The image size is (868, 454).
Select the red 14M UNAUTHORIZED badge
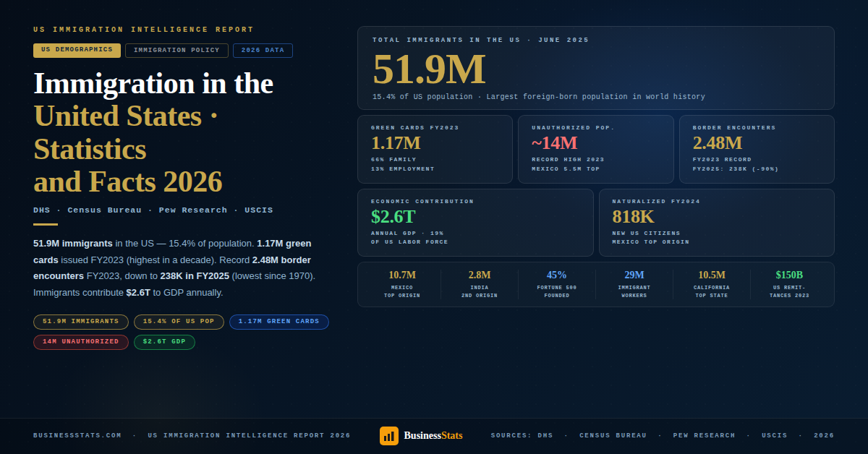[x=80, y=342]
